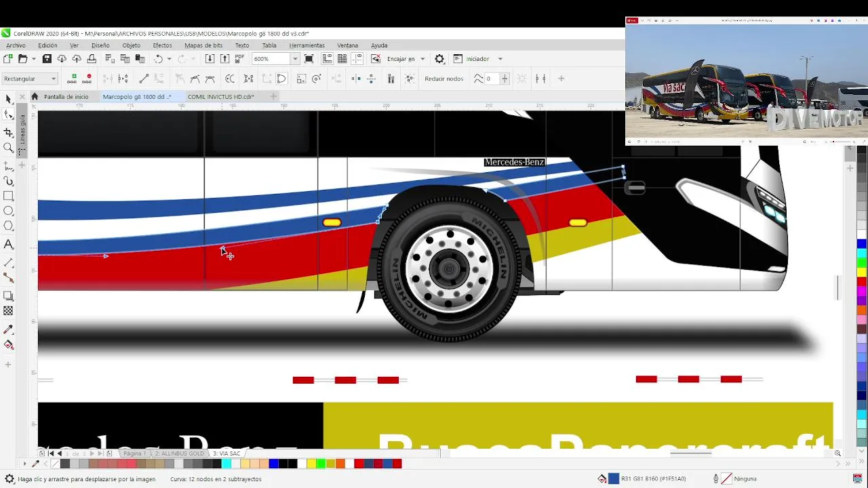
Task: Select the Interactive fill tool in toolbox
Action: coord(8,345)
